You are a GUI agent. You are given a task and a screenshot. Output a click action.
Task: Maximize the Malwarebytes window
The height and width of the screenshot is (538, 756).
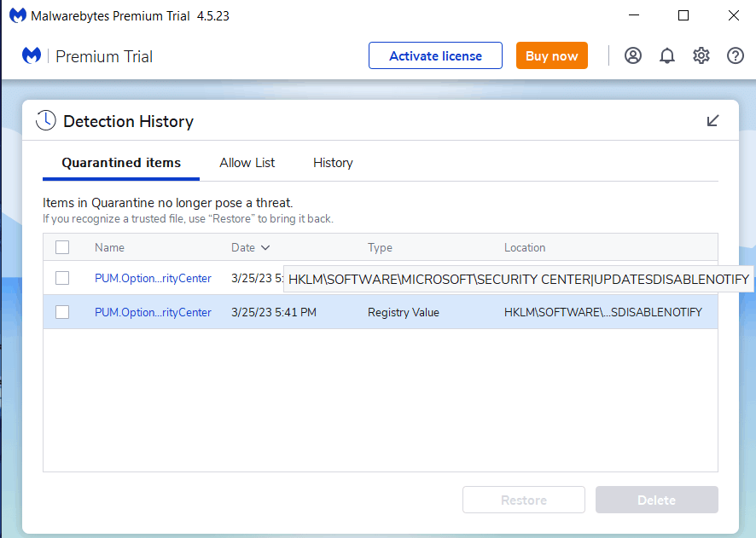click(x=683, y=15)
